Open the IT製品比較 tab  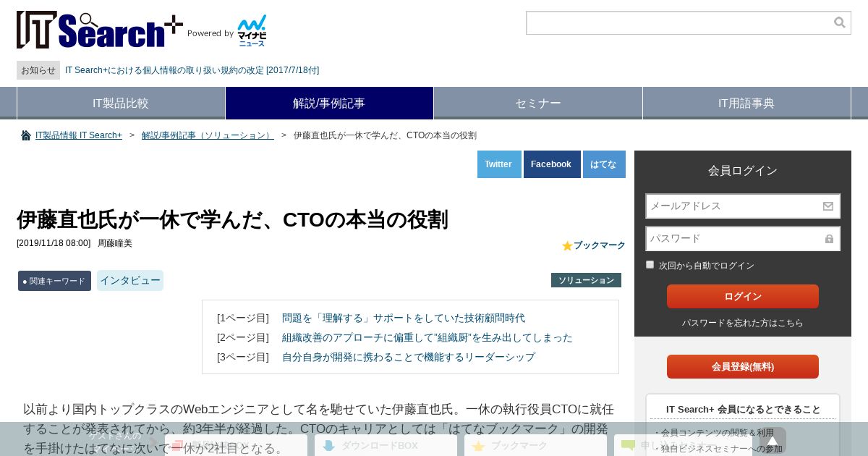[x=121, y=103]
